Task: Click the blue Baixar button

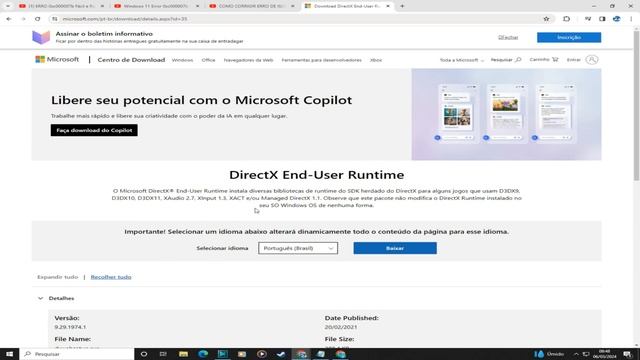Action: point(395,248)
